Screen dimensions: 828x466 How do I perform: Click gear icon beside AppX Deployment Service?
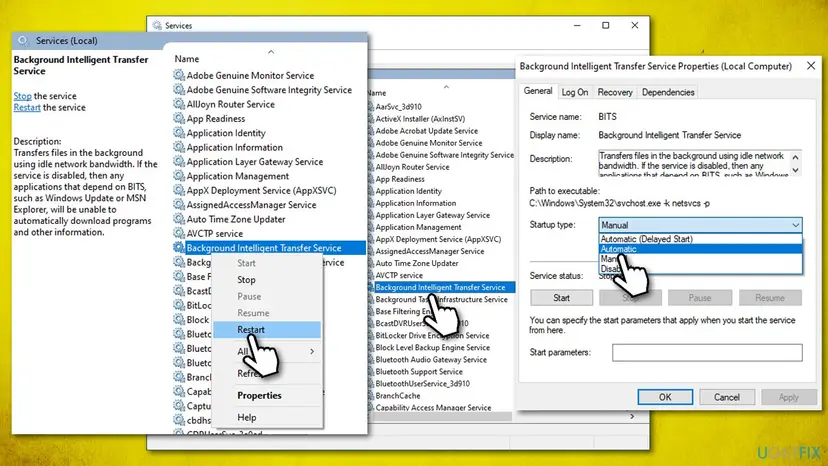coord(179,190)
